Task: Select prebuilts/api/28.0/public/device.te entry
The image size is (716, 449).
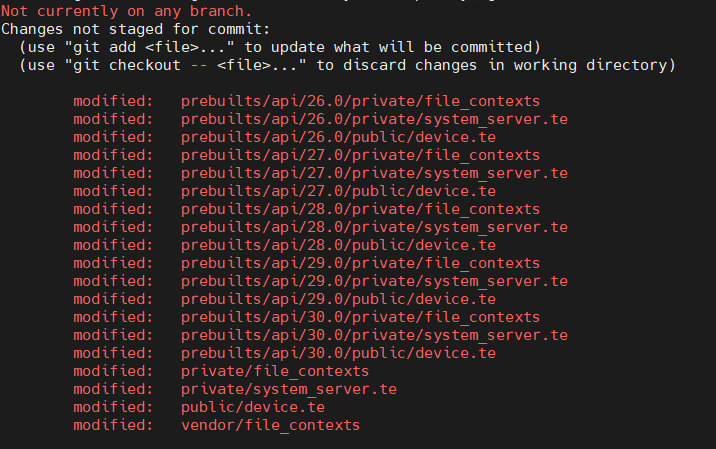Action: pos(338,245)
